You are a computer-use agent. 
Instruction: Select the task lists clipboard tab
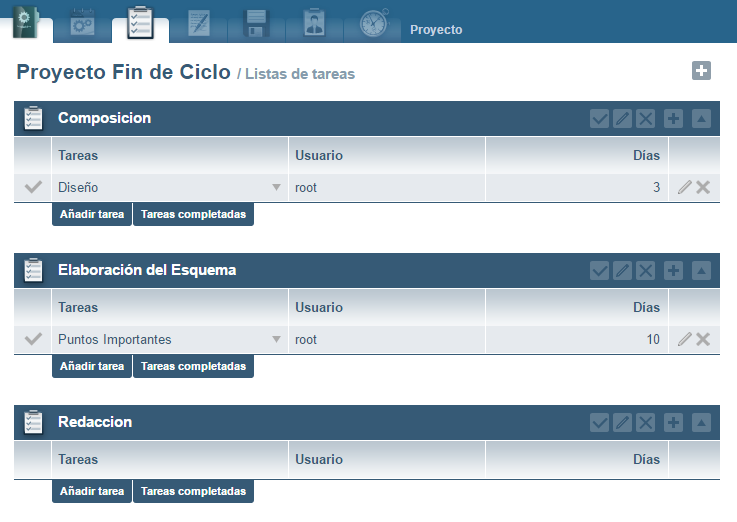tap(140, 23)
